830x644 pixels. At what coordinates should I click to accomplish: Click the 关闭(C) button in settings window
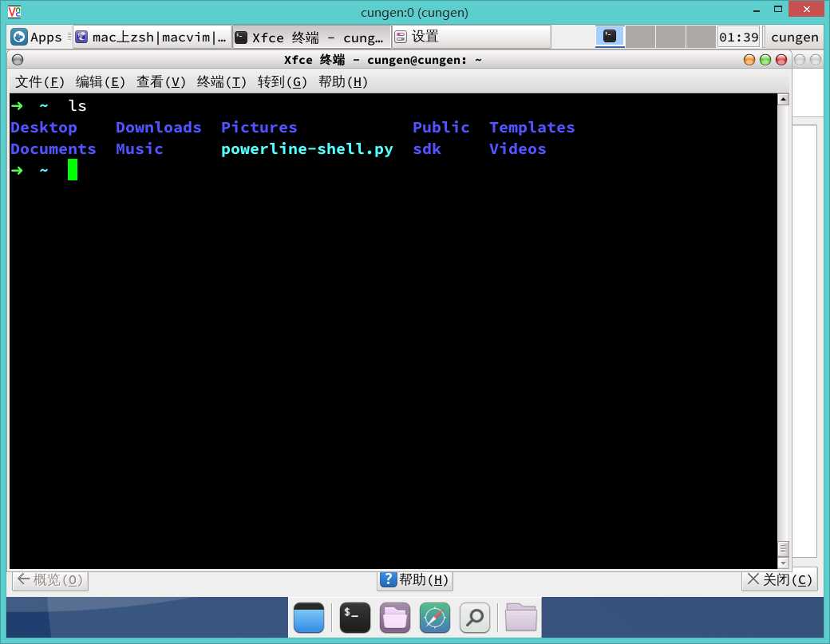[x=780, y=580]
